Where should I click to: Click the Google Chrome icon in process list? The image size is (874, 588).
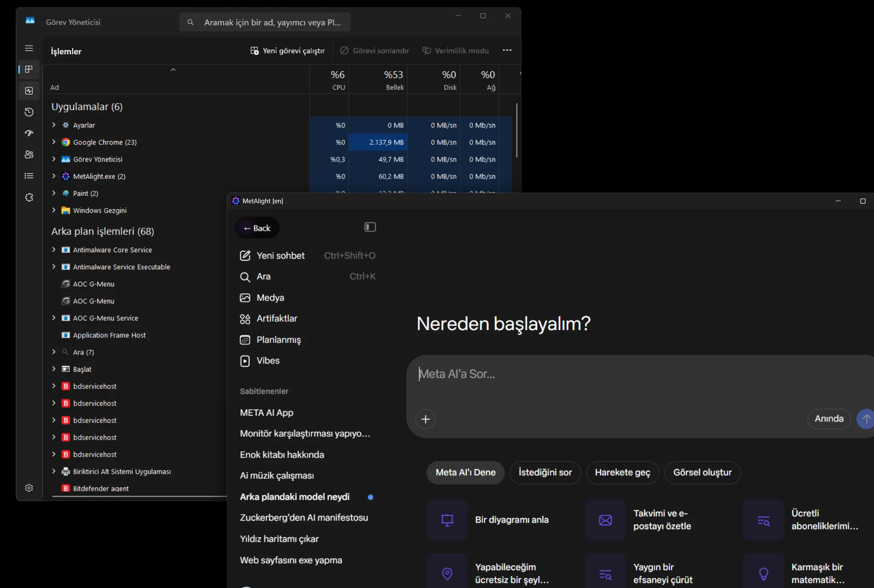(x=66, y=142)
